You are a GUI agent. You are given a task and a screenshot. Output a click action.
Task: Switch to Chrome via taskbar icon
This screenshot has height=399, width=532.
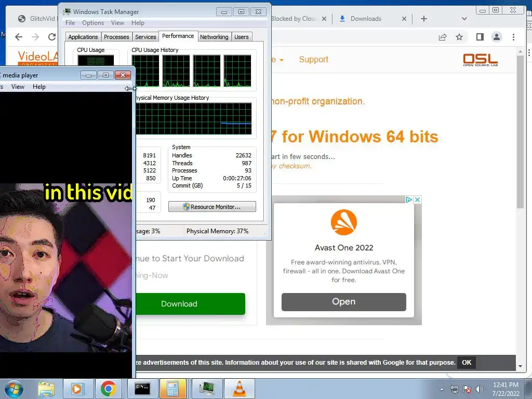(108, 389)
